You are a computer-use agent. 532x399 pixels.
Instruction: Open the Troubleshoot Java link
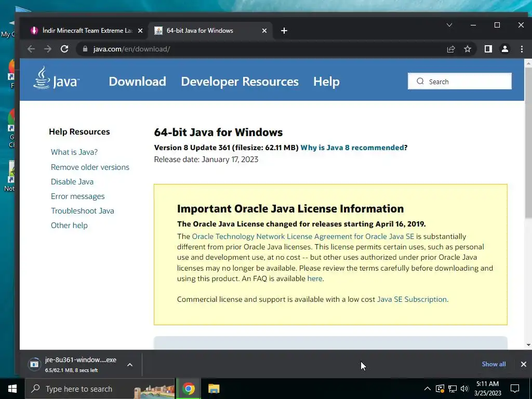83,211
